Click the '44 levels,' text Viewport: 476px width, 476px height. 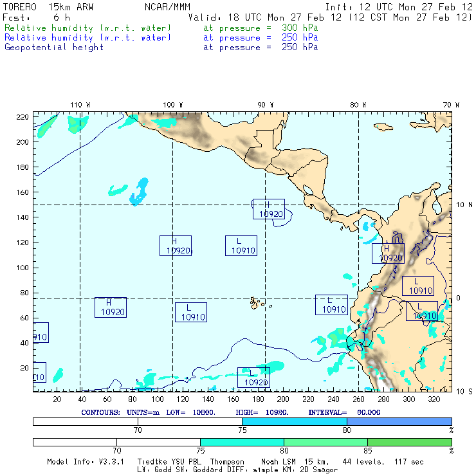pos(363,462)
